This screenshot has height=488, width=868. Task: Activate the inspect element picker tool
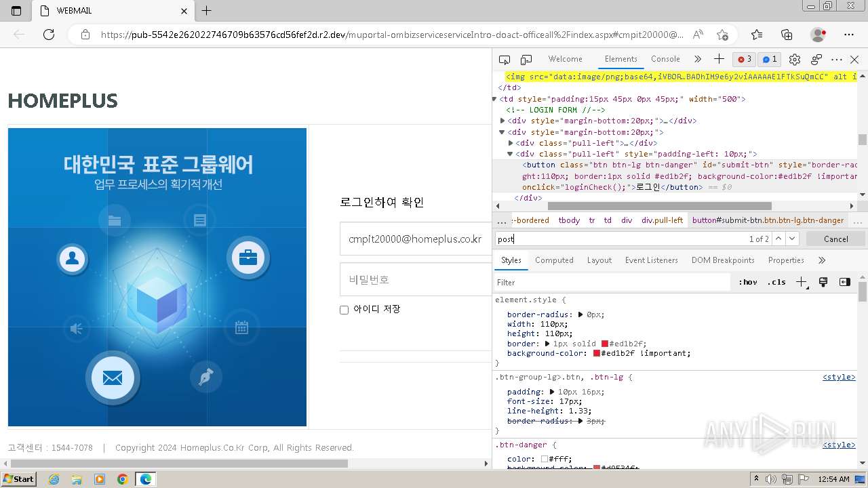pos(505,60)
